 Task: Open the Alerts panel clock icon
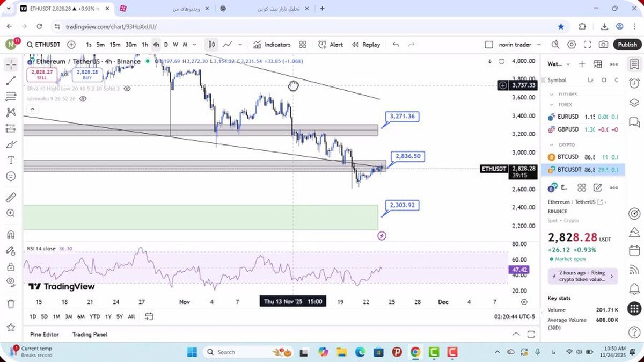click(x=634, y=83)
